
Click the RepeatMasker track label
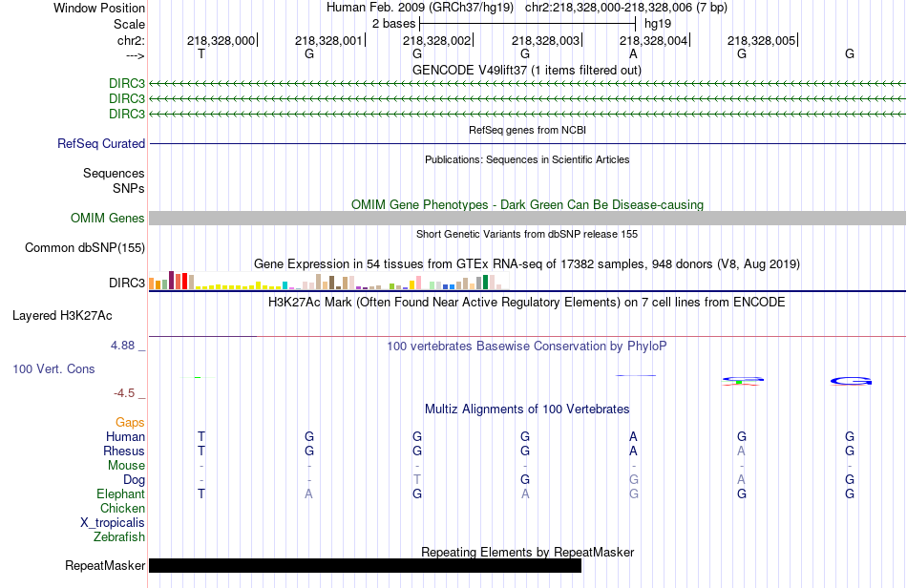[105, 565]
